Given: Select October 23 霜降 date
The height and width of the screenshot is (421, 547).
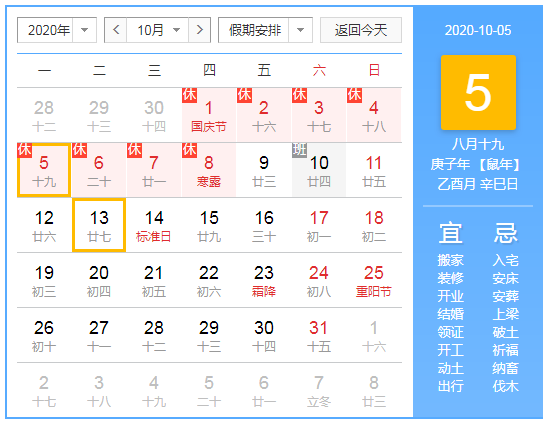Looking at the screenshot, I should click(264, 280).
